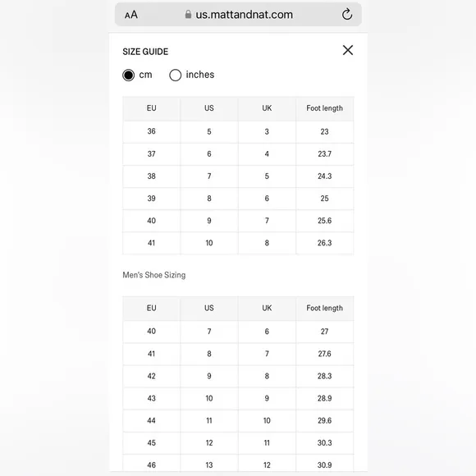The image size is (476, 476).
Task: Click the padlock icon in address bar
Action: 188,14
